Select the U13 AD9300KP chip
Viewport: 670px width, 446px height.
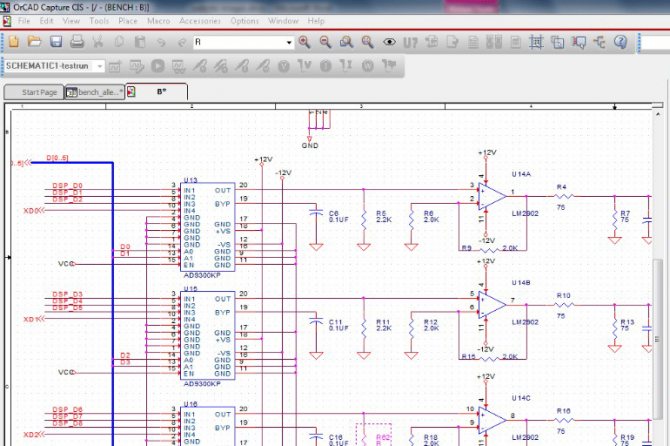coord(208,227)
